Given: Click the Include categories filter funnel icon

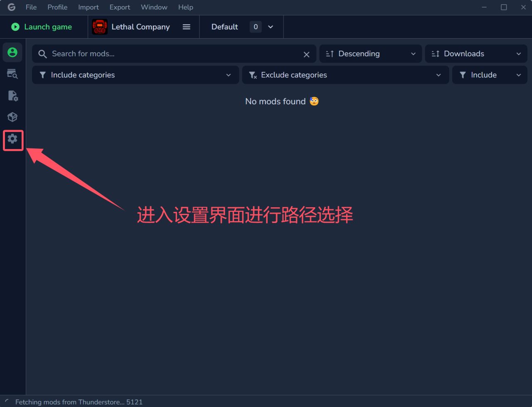Looking at the screenshot, I should (42, 75).
